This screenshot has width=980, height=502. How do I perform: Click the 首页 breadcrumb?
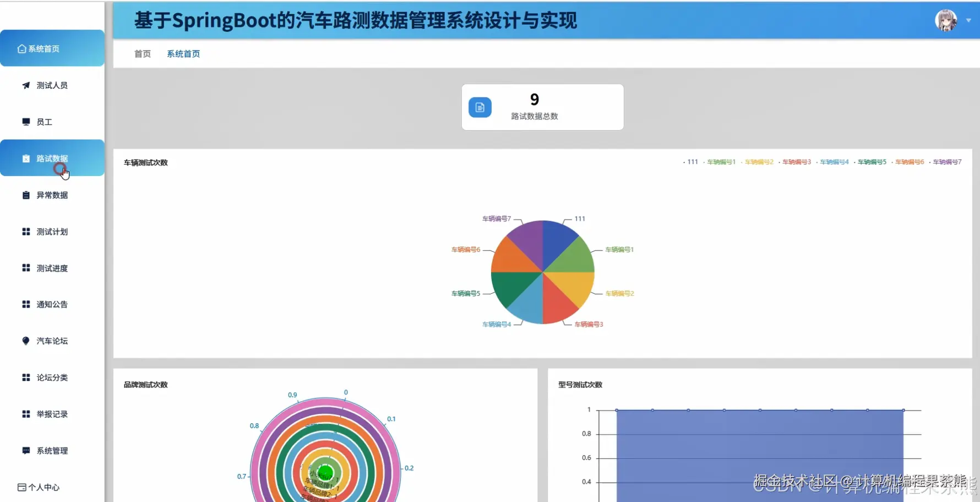tap(141, 53)
